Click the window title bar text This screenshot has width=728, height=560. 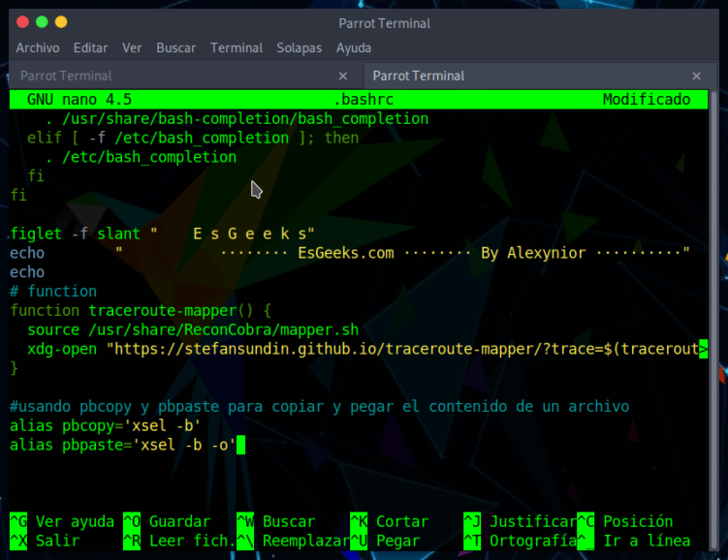tap(385, 23)
